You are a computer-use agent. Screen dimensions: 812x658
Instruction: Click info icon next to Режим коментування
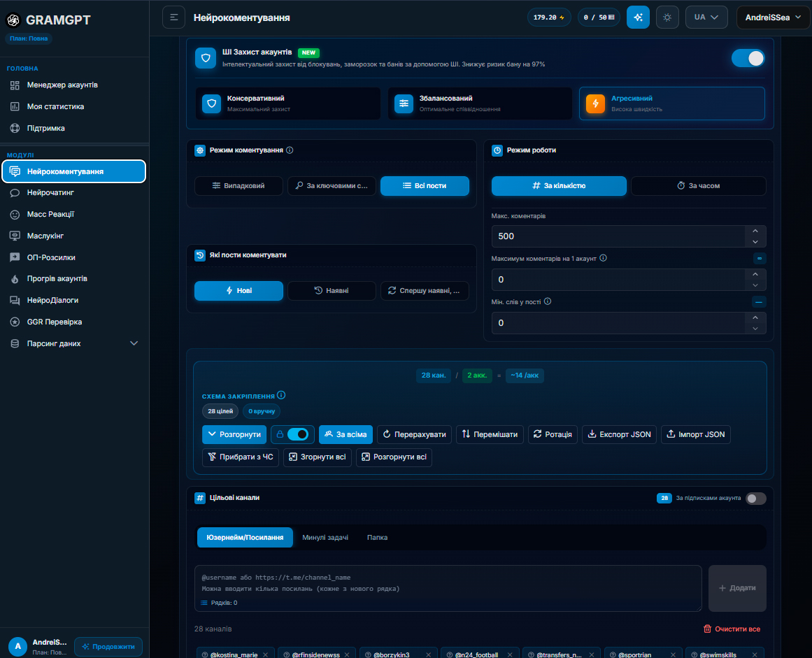tap(290, 150)
